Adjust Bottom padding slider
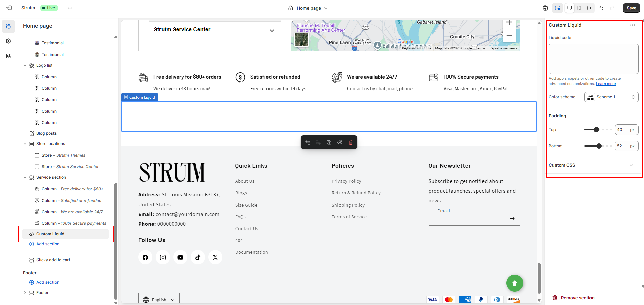The width and height of the screenshot is (644, 305). tap(599, 146)
